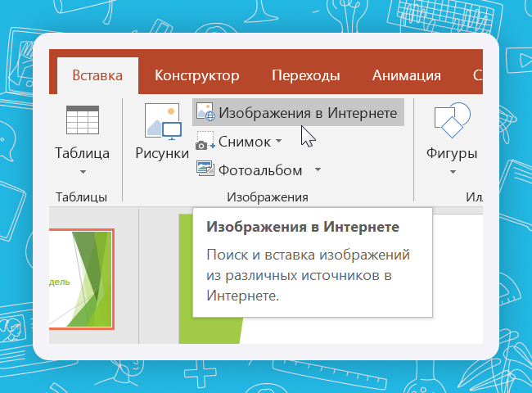532x393 pixels.
Task: Open the Анимация tab
Action: [x=407, y=75]
